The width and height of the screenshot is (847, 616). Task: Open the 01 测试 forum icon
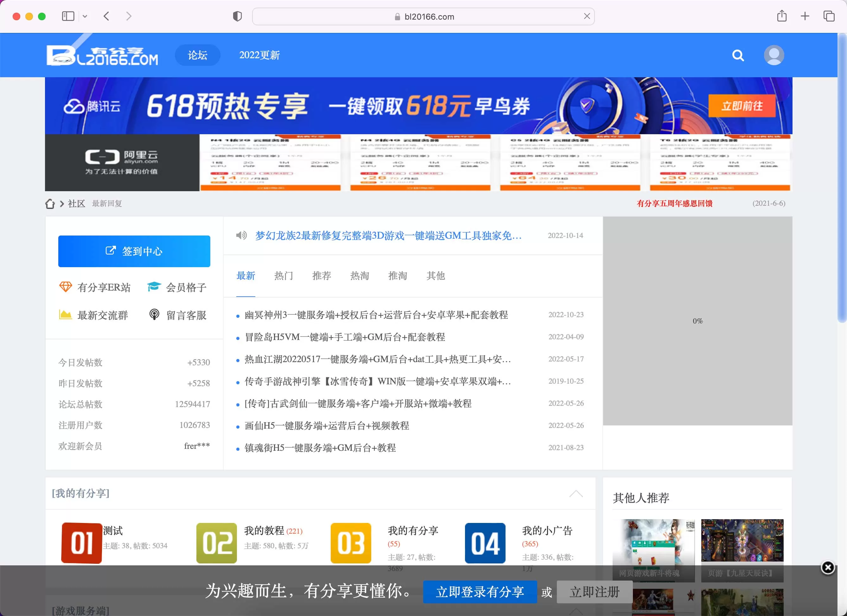(x=81, y=543)
